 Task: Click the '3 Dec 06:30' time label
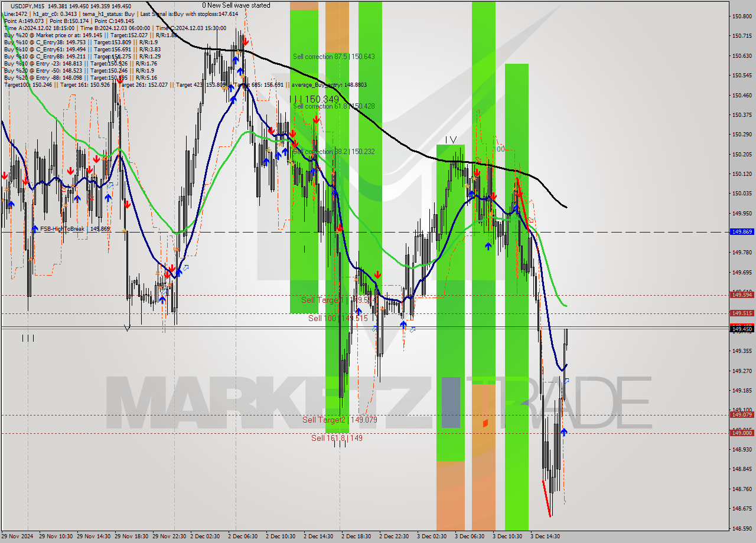point(470,537)
